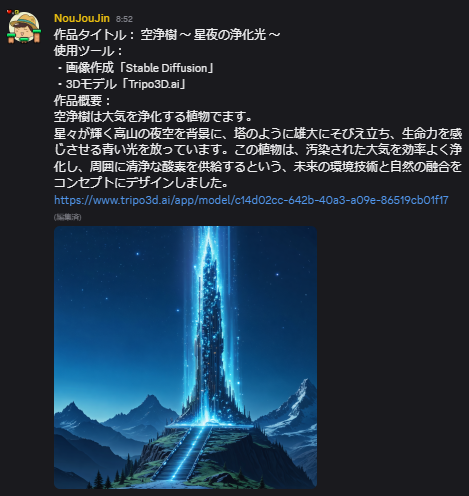Click the 作品概要 heading text
Image resolution: width=469 pixels, height=496 pixels.
(82, 100)
